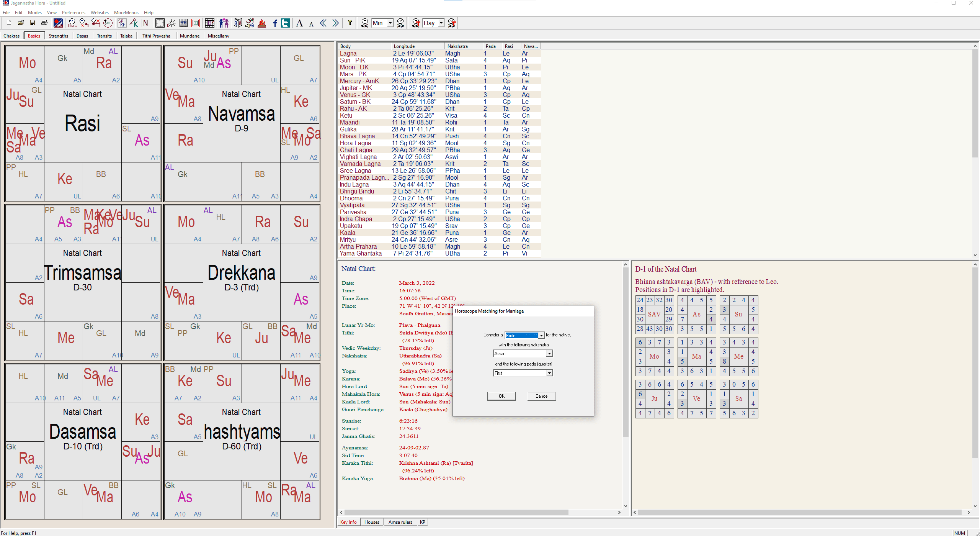
Task: Click the New chart file icon
Action: [x=9, y=23]
